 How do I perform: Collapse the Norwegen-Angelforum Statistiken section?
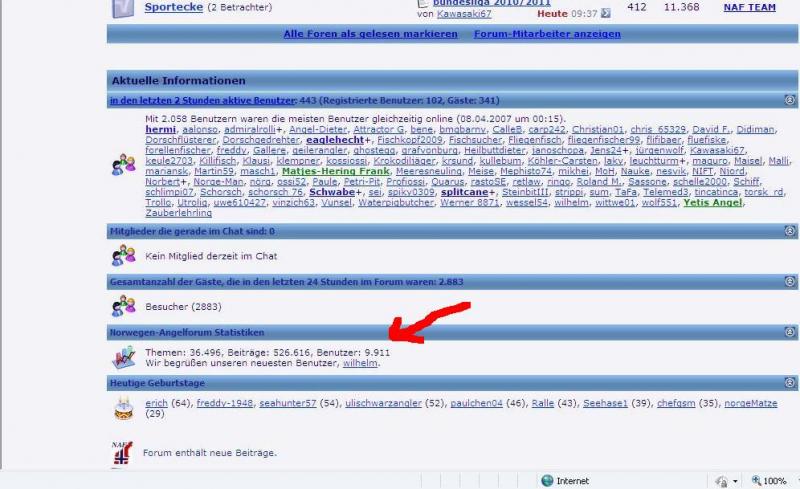coord(789,332)
